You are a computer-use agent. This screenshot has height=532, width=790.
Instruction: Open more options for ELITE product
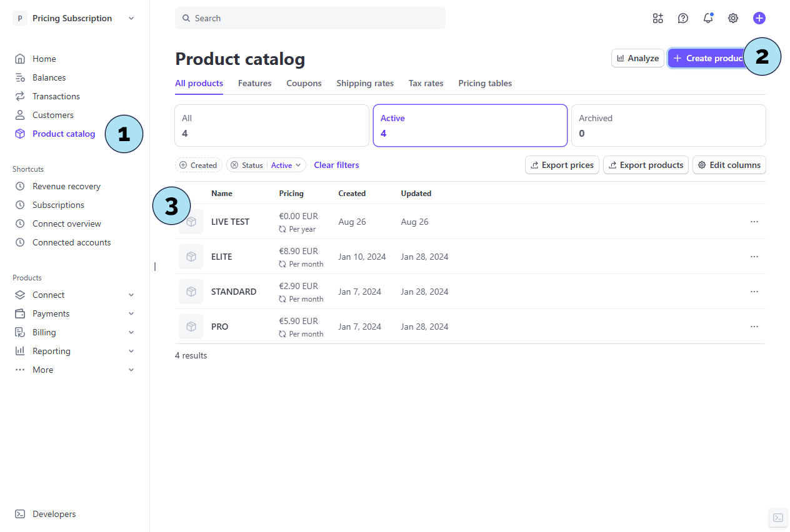(754, 257)
